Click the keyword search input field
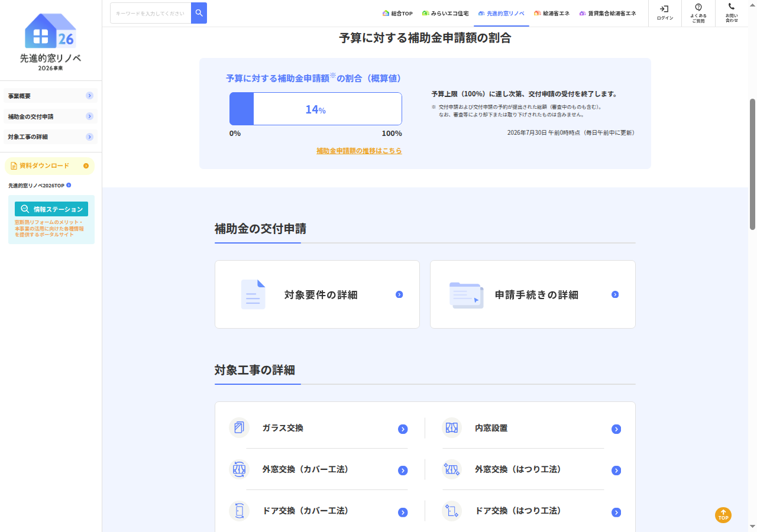Viewport: 757px width, 532px height. point(151,13)
